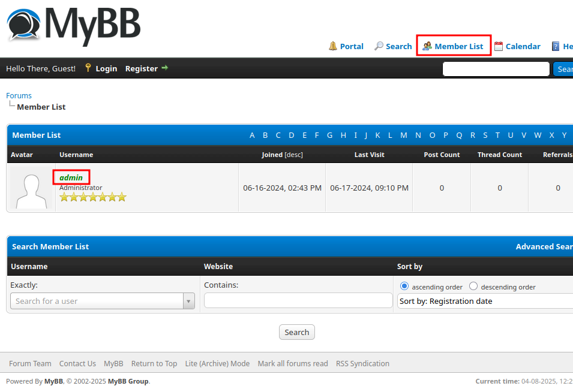Click the Member List people icon
The image size is (573, 392).
427,46
